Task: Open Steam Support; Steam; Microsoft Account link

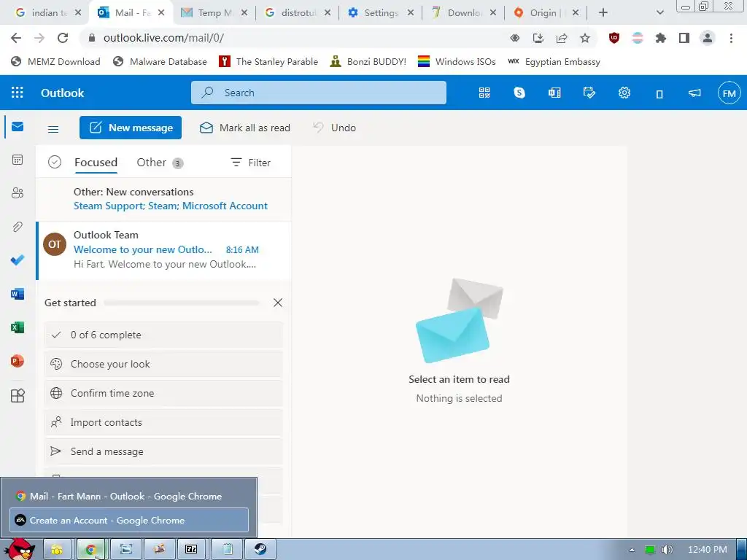Action: tap(171, 206)
